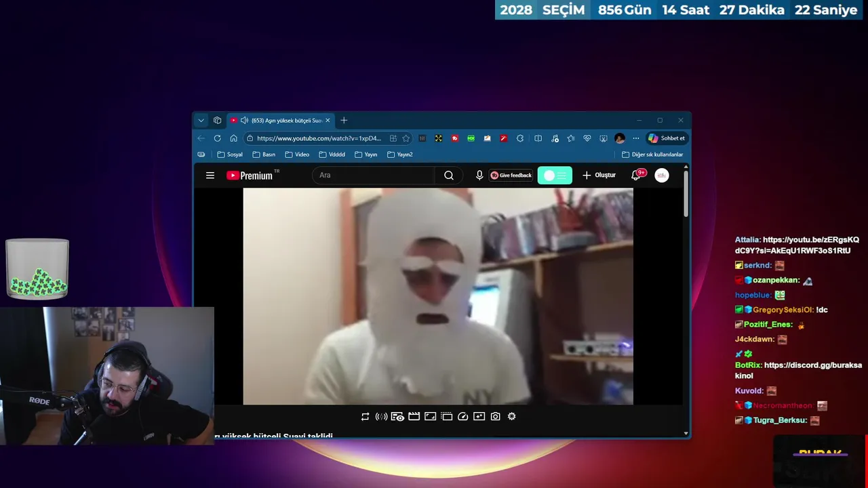Open the YouTube account avatar menu
Screen dimensions: 868x488
662,176
